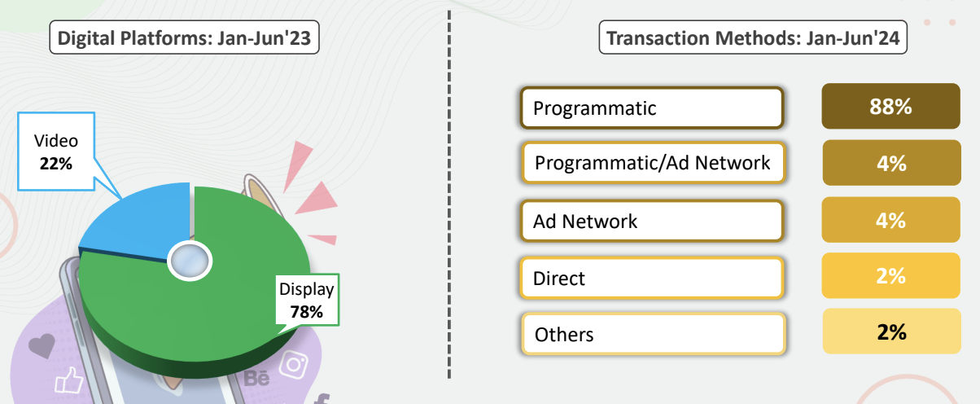980x404 pixels.
Task: Open the Digital Platforms: Jan-Jun'23 heading
Action: pos(184,38)
